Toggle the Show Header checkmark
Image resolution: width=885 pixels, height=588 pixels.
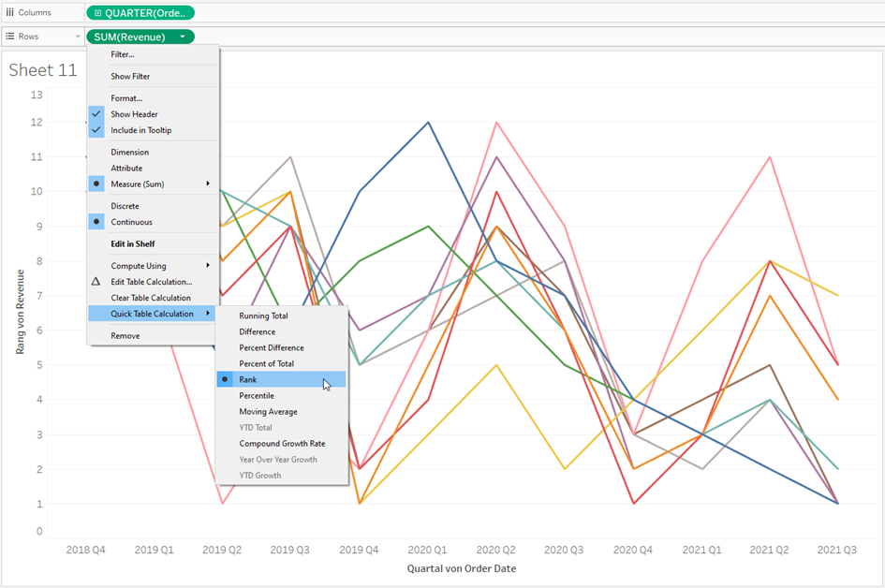click(x=96, y=114)
